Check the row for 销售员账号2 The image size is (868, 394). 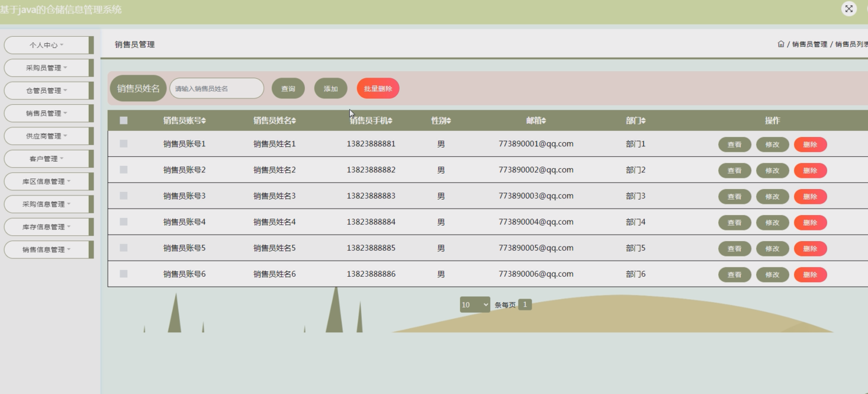(124, 169)
